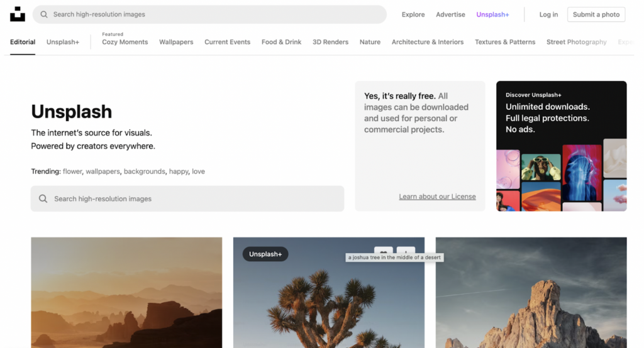Click the magnifier icon in the top search bar
Screen dimensions: 644x348
click(43, 14)
